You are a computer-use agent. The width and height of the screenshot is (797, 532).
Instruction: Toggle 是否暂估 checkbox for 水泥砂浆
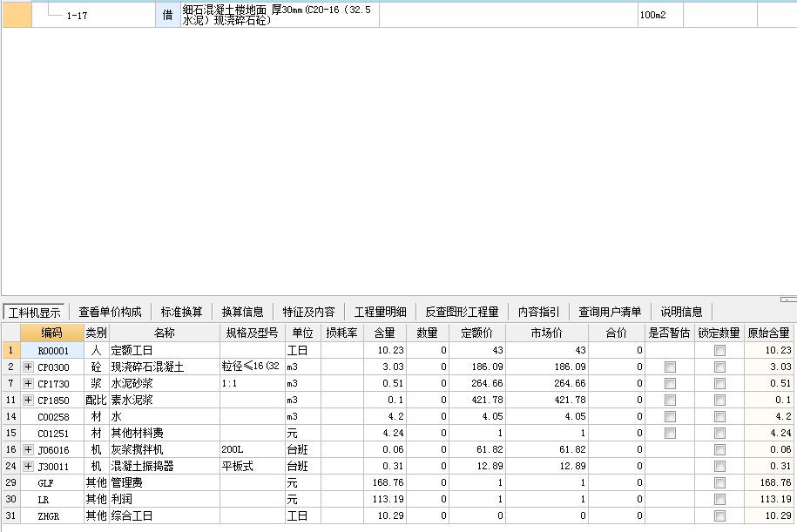[671, 384]
